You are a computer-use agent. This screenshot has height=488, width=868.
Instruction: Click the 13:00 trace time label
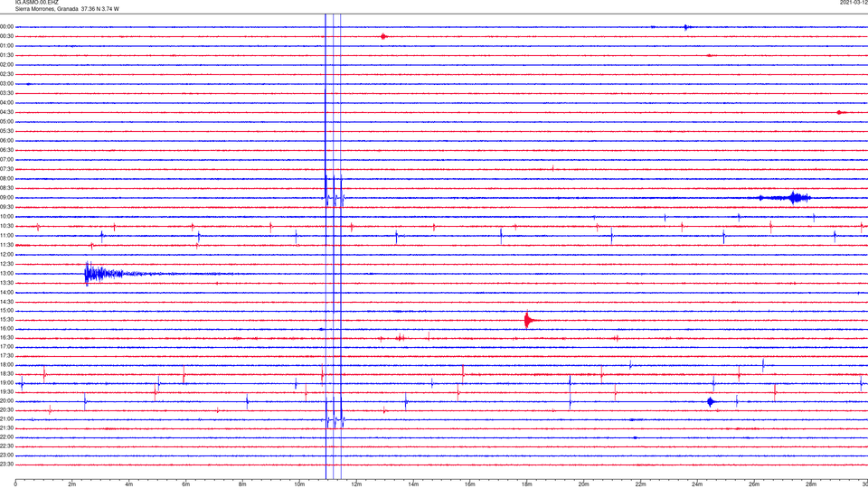(x=6, y=273)
